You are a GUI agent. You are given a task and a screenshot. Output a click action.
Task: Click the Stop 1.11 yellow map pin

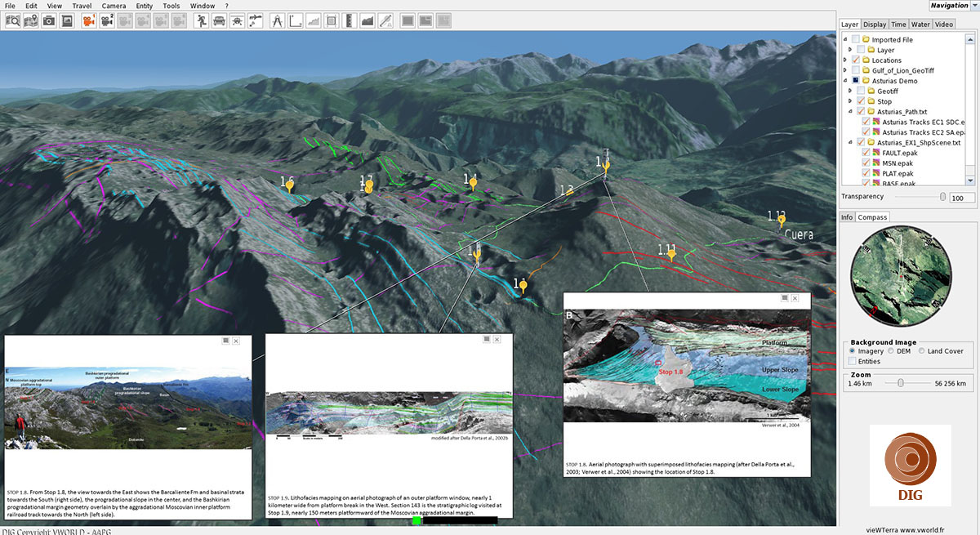click(x=671, y=255)
